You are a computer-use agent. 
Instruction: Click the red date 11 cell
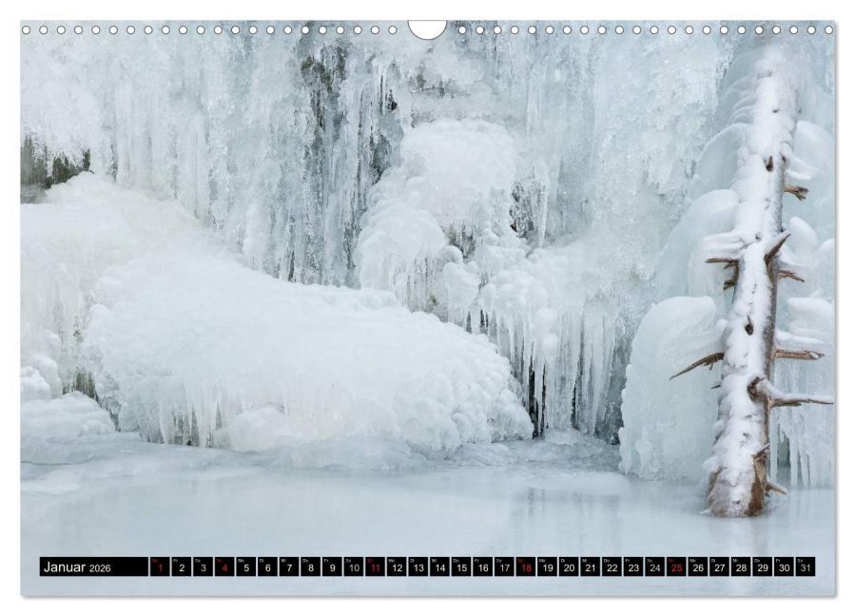coord(375,567)
